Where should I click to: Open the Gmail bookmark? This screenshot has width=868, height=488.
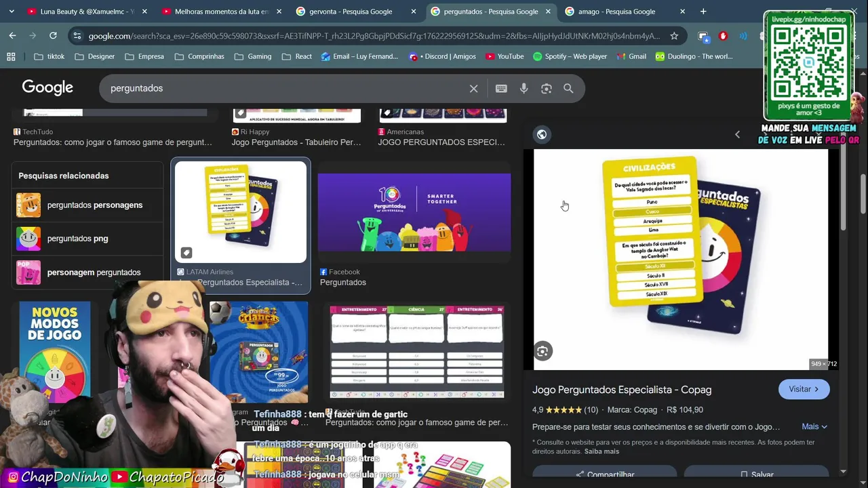[631, 56]
